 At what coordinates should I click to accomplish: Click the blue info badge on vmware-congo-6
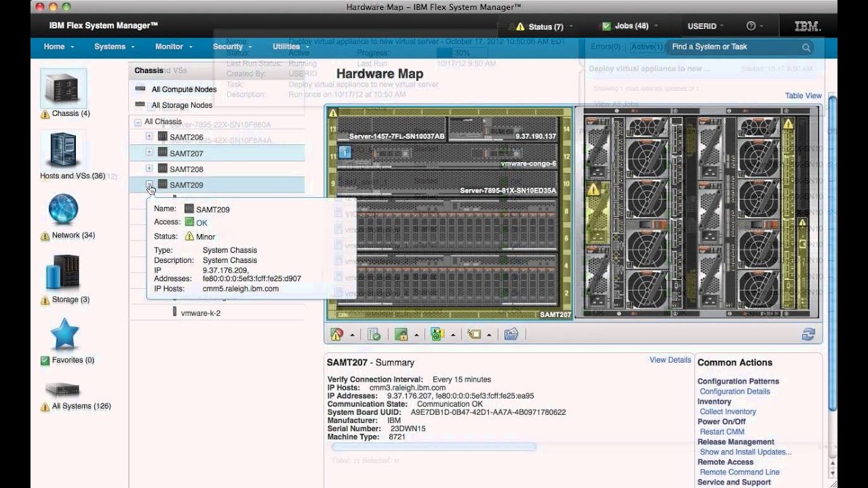tap(344, 153)
